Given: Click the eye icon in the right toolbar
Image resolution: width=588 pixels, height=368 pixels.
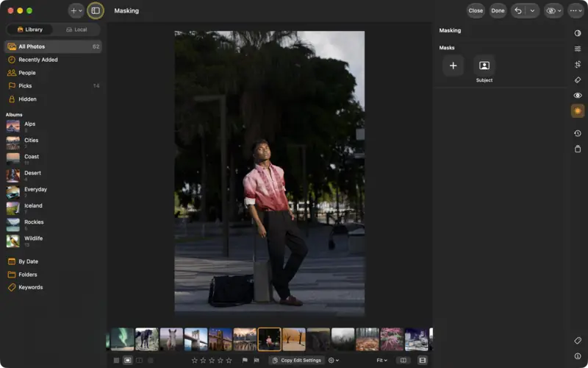Looking at the screenshot, I should click(x=578, y=96).
